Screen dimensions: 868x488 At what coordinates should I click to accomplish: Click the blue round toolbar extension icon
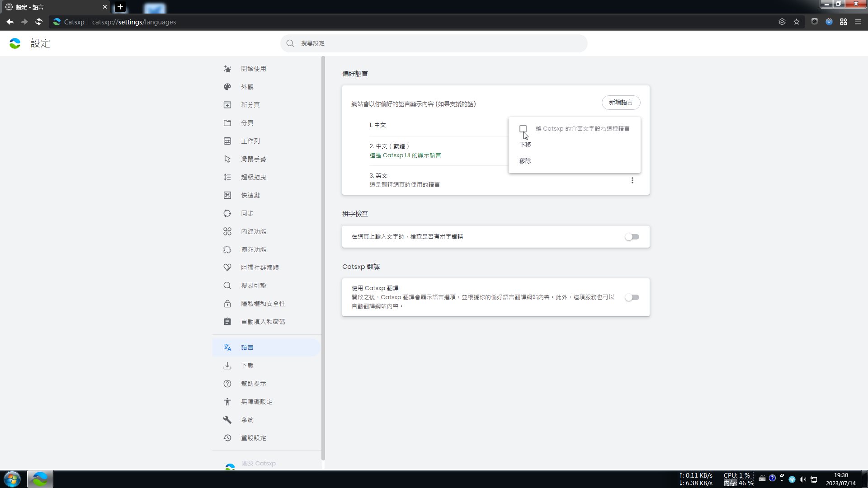pyautogui.click(x=829, y=22)
